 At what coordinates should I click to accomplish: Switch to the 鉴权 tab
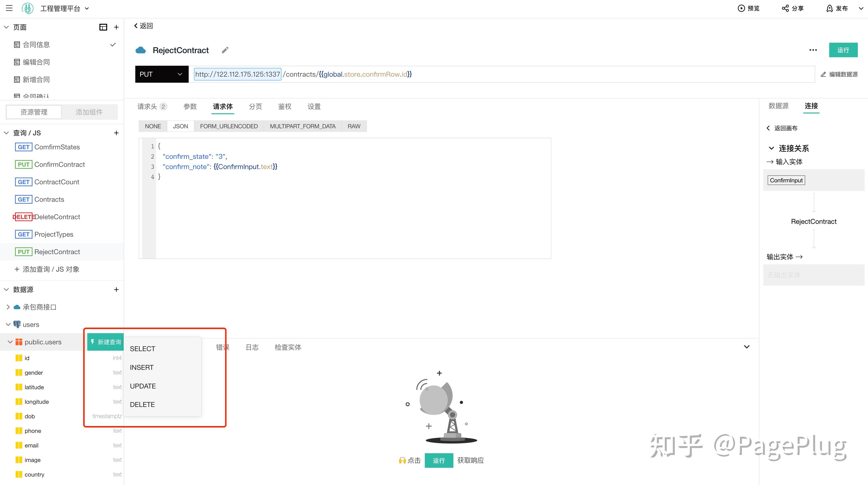coord(284,106)
